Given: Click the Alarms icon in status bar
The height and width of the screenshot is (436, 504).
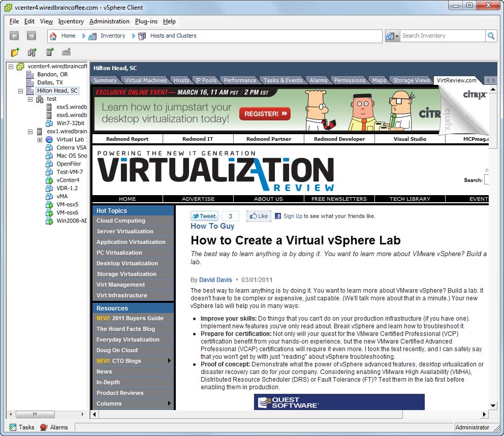Looking at the screenshot, I should click(44, 427).
